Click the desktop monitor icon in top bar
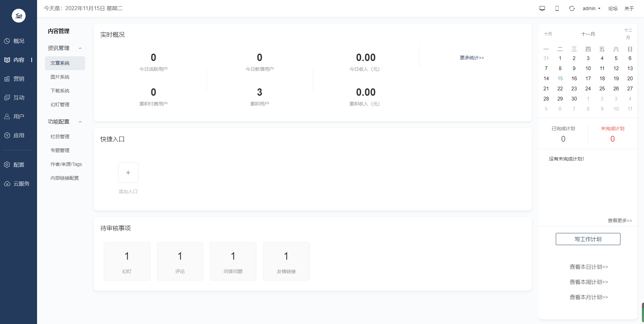 click(x=542, y=8)
